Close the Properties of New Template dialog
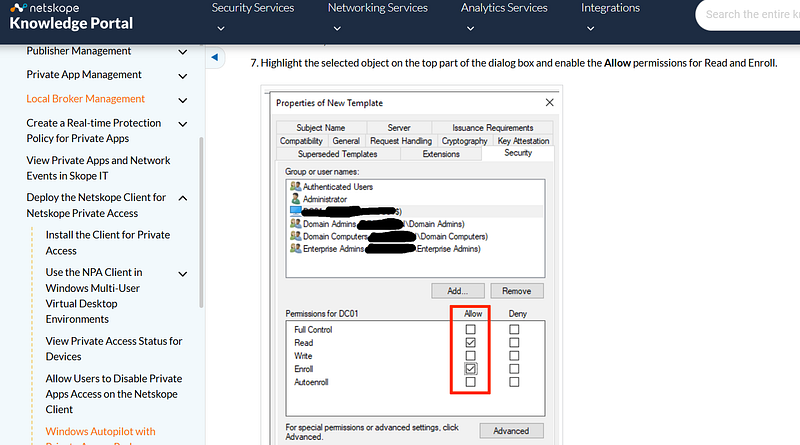This screenshot has width=800, height=445. [x=549, y=103]
